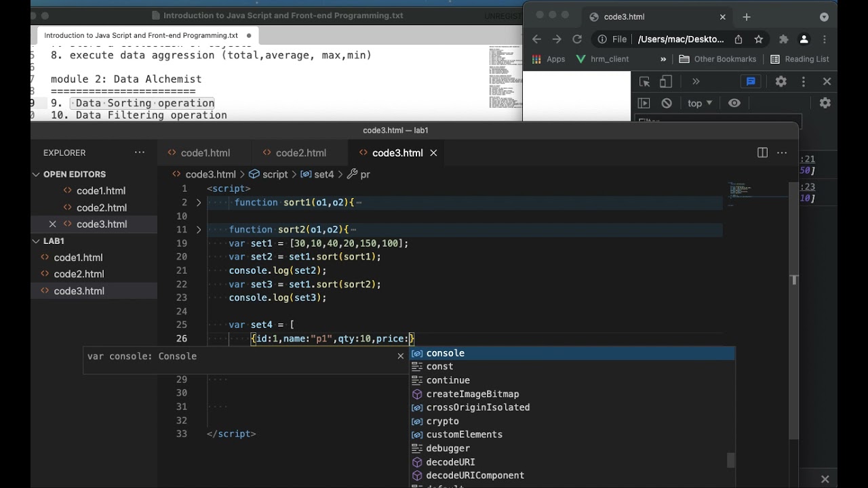Screen dimensions: 868x488
Task: Click the Chrome address bar URL
Action: (681, 39)
